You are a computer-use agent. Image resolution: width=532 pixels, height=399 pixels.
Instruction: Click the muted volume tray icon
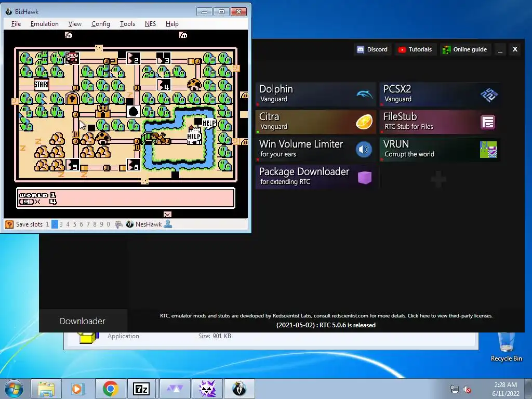(x=467, y=389)
